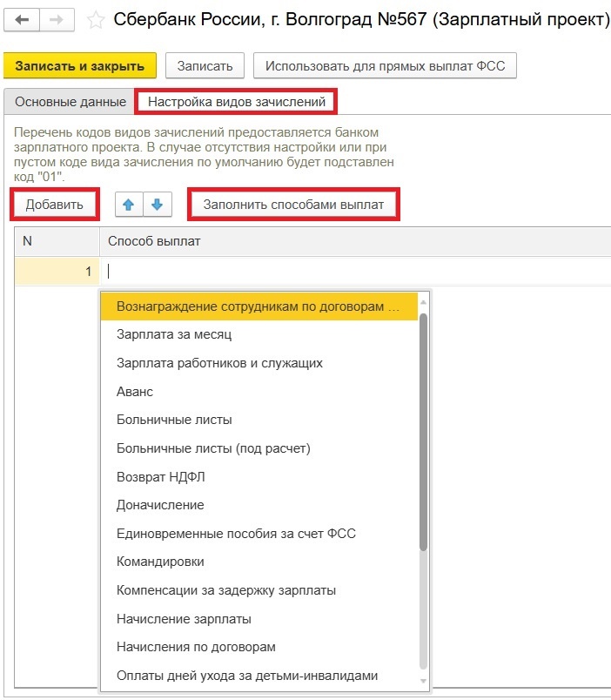The width and height of the screenshot is (611, 700).
Task: Select 'Оплаты дней ухода за детьми-инвалидами'
Action: point(258,676)
